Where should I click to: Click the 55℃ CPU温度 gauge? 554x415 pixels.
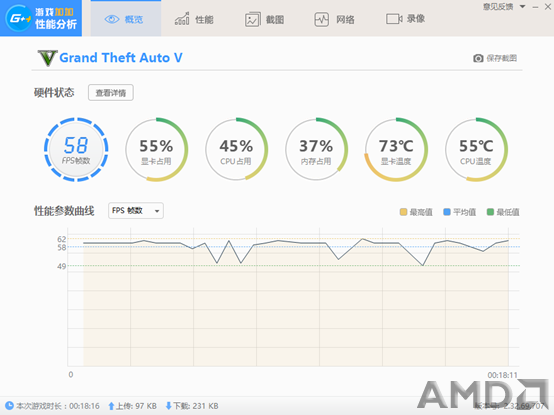(476, 149)
